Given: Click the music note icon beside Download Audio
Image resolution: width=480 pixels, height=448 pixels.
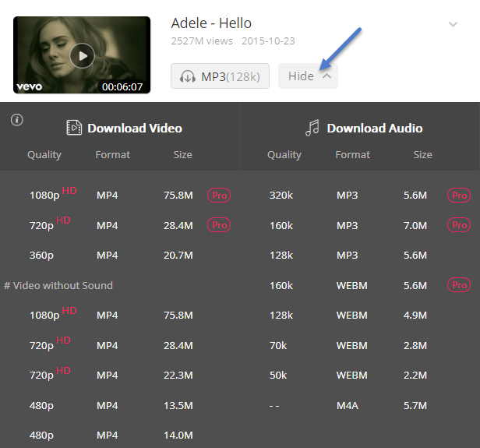Looking at the screenshot, I should point(312,128).
